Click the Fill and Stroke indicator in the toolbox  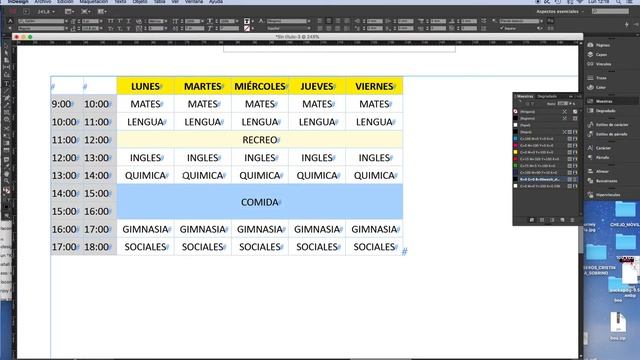point(7,191)
